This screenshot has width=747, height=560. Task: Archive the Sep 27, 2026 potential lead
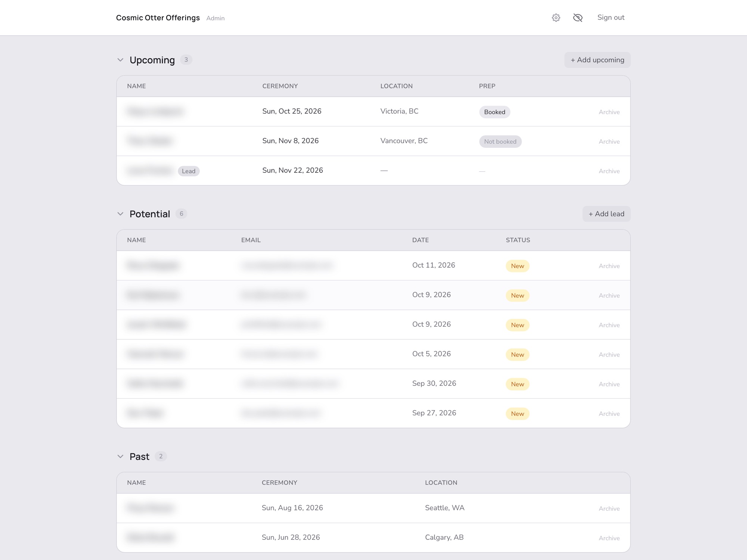tap(609, 414)
